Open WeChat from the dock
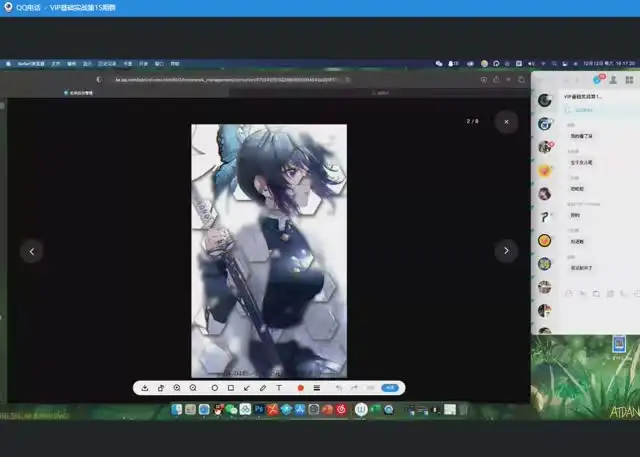Viewport: 640px width, 457px height. [231, 409]
